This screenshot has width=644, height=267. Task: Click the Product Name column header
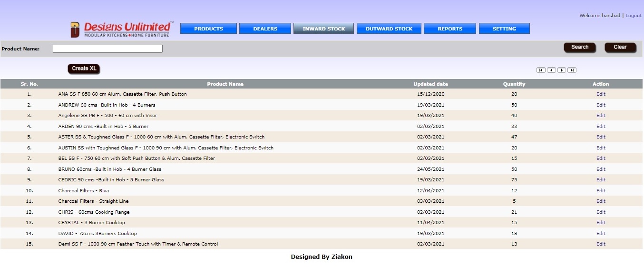225,84
